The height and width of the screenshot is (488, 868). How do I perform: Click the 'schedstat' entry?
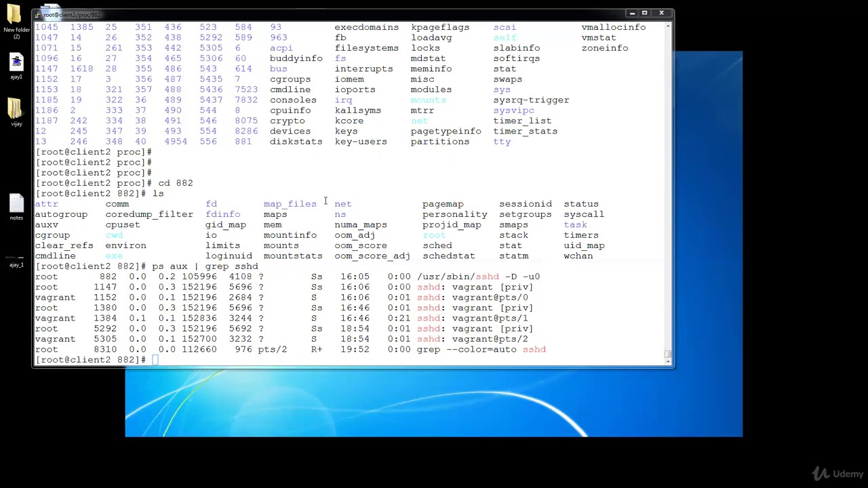[x=449, y=256]
